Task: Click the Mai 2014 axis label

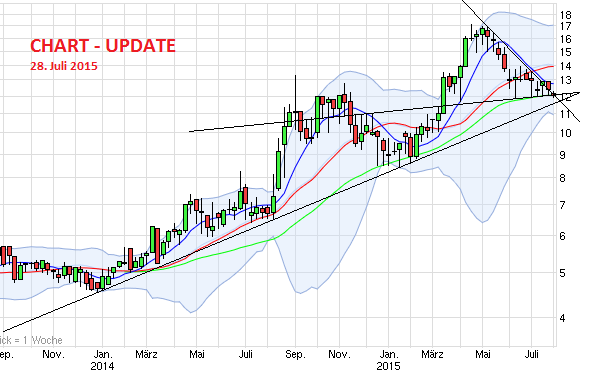Action: (197, 355)
